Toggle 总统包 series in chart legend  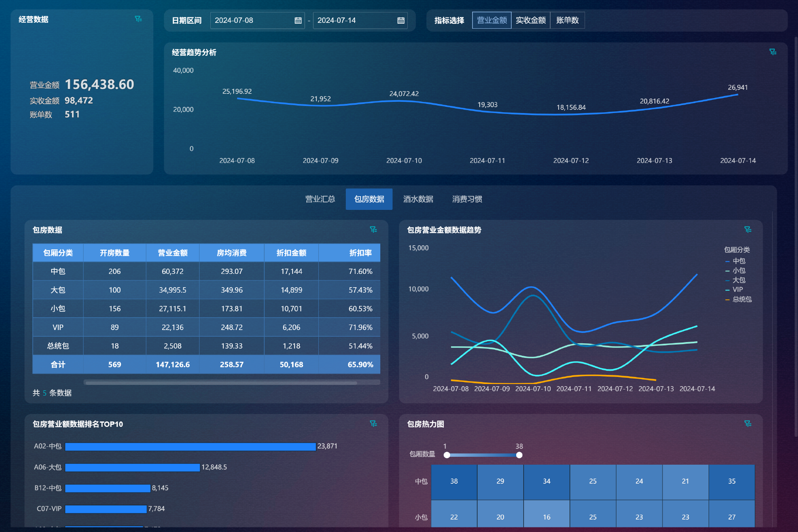pos(741,299)
